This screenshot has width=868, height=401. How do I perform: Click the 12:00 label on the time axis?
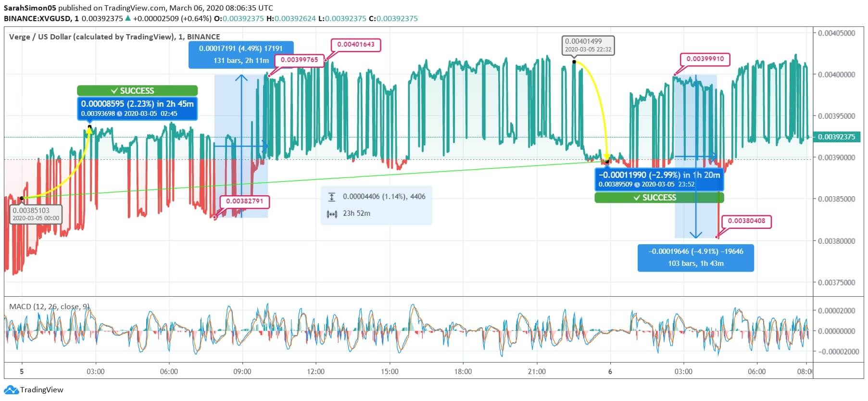coord(315,371)
